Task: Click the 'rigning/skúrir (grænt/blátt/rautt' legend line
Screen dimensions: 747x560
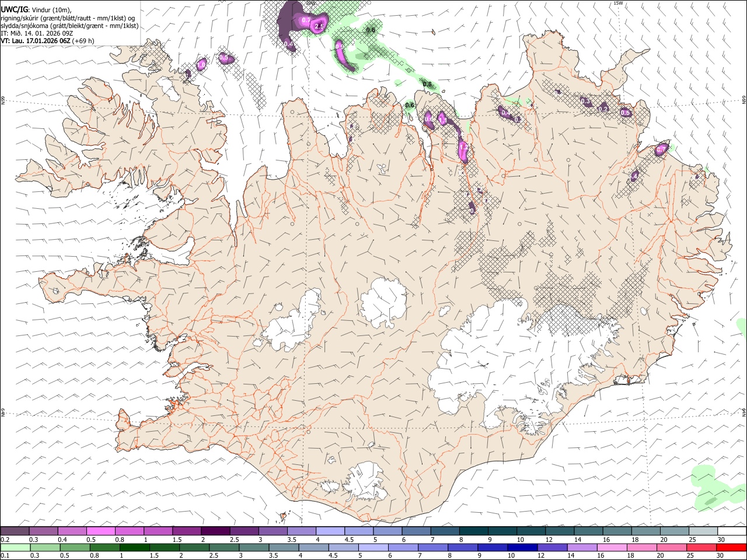Action: tap(67, 18)
